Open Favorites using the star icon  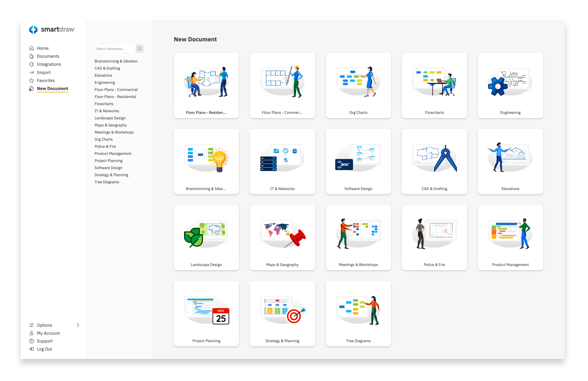point(31,80)
